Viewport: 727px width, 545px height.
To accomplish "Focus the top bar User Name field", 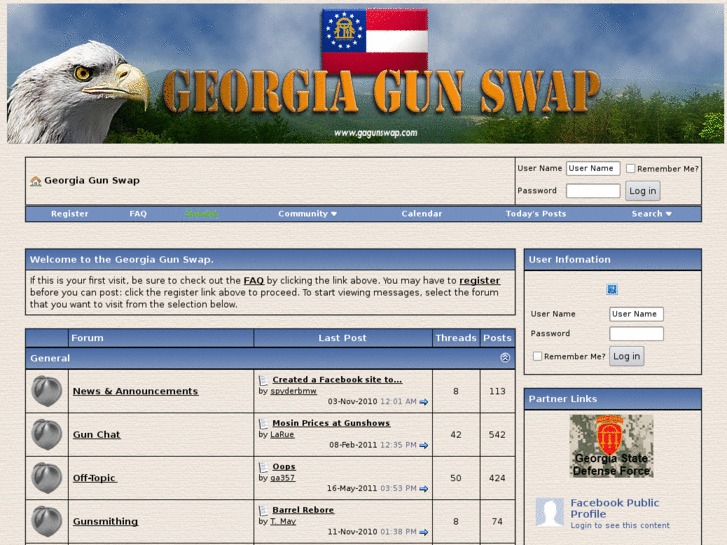I will 593,168.
